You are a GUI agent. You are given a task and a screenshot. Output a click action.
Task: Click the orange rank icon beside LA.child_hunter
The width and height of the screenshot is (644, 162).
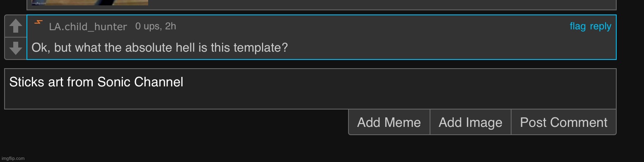[38, 22]
